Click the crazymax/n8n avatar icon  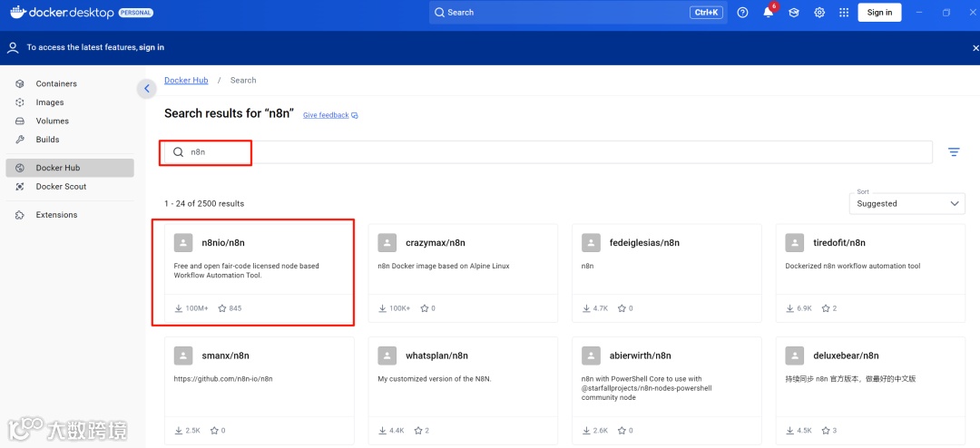tap(387, 243)
